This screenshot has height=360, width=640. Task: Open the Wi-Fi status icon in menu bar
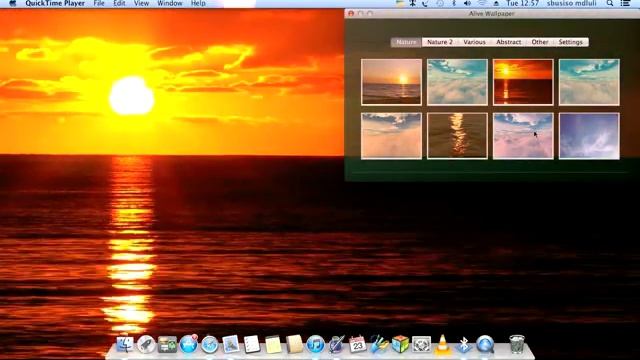482,3
